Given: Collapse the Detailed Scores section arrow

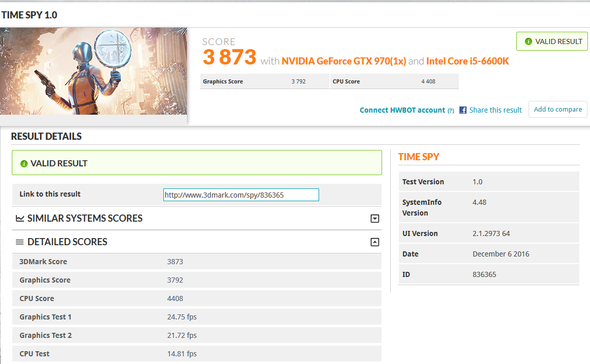Looking at the screenshot, I should 375,242.
